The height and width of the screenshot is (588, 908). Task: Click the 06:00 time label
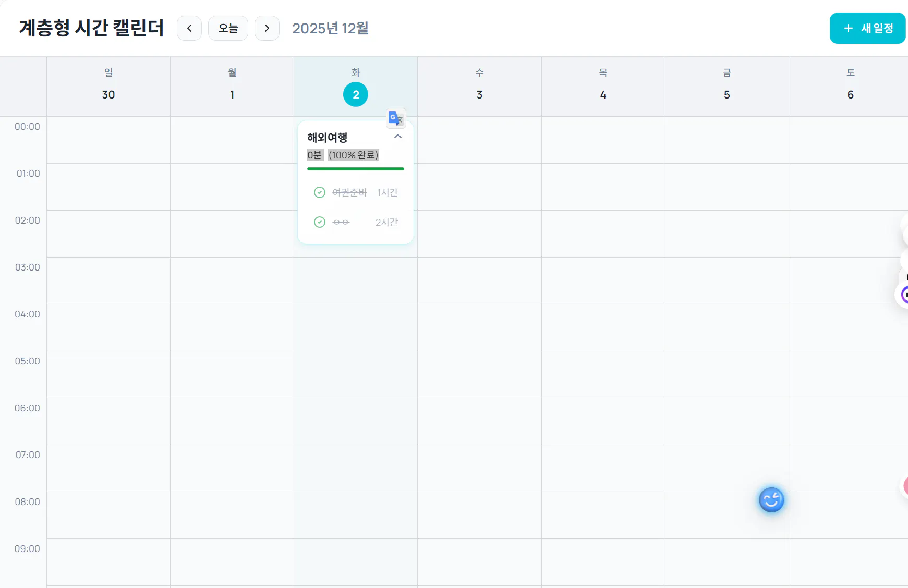click(x=28, y=408)
